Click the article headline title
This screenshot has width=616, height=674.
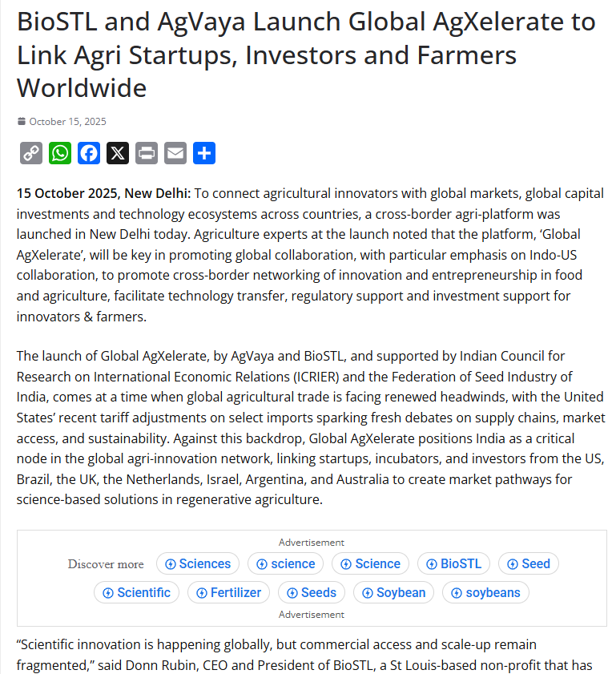306,54
